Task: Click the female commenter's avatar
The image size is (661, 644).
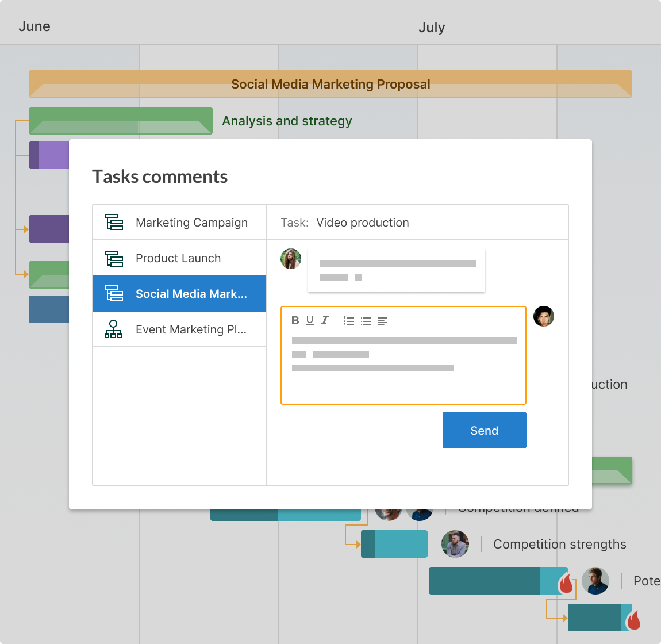Action: point(291,259)
